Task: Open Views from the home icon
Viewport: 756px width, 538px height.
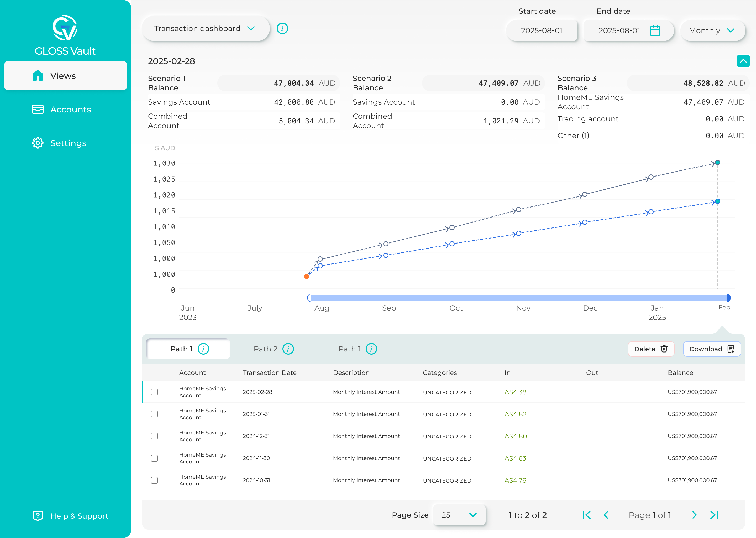Action: pyautogui.click(x=38, y=76)
